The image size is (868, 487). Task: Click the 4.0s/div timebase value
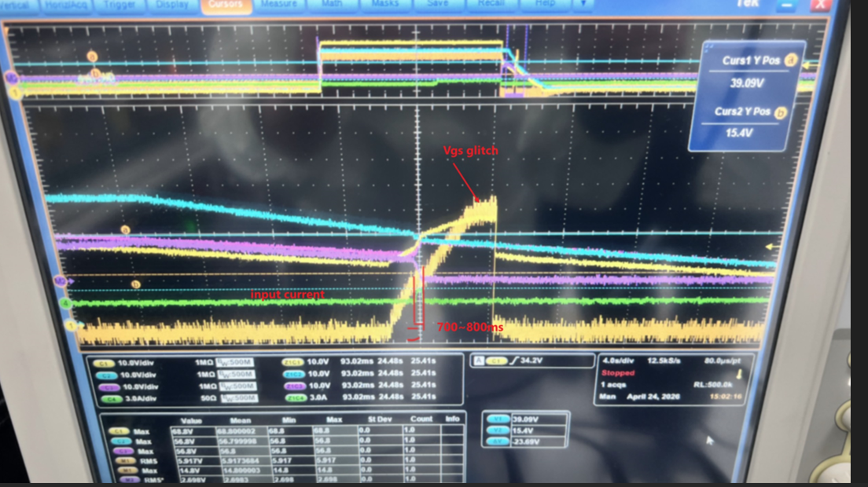click(x=618, y=361)
